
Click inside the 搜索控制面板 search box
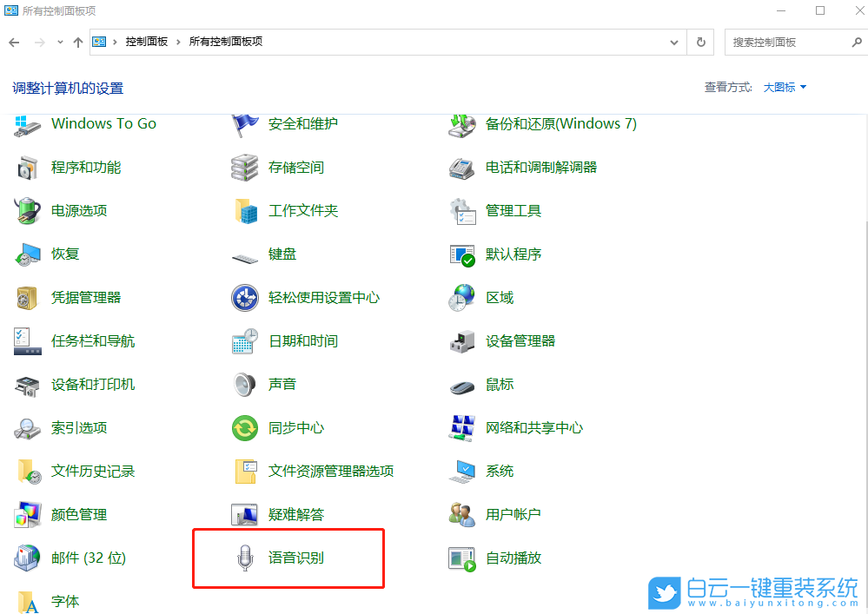pyautogui.click(x=791, y=41)
